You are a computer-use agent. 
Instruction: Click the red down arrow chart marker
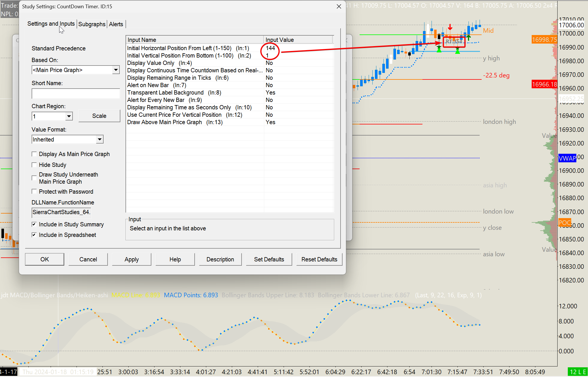tap(450, 27)
